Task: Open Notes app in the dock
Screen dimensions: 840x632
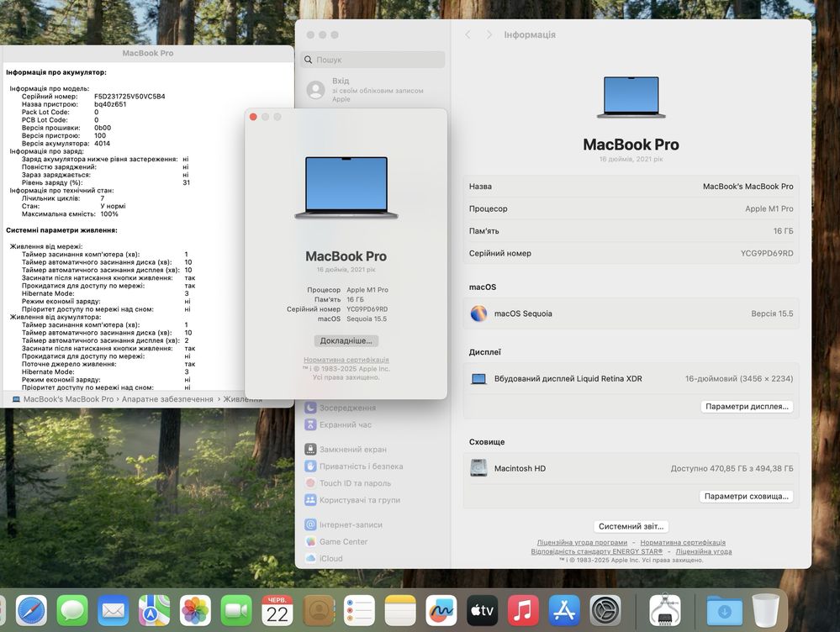Action: pos(400,611)
